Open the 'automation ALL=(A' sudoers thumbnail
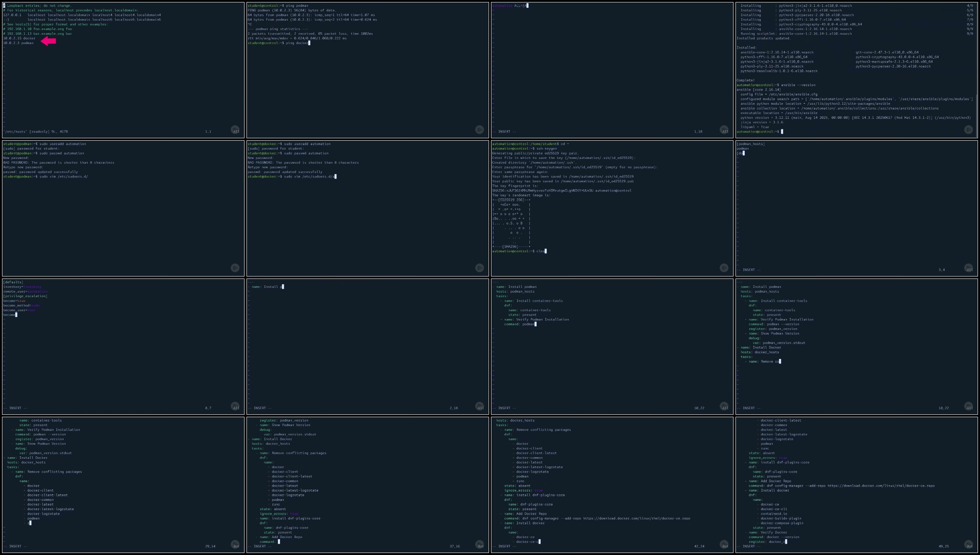 (x=612, y=70)
